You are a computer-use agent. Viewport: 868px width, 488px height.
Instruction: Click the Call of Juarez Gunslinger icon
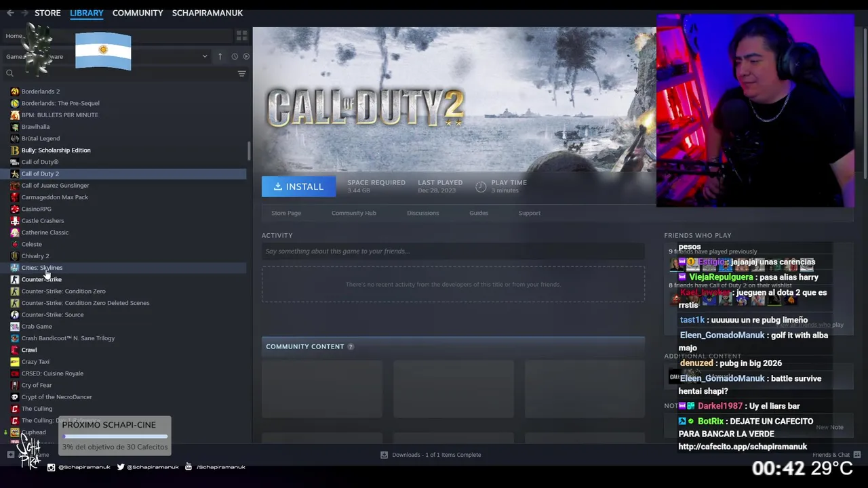(15, 186)
